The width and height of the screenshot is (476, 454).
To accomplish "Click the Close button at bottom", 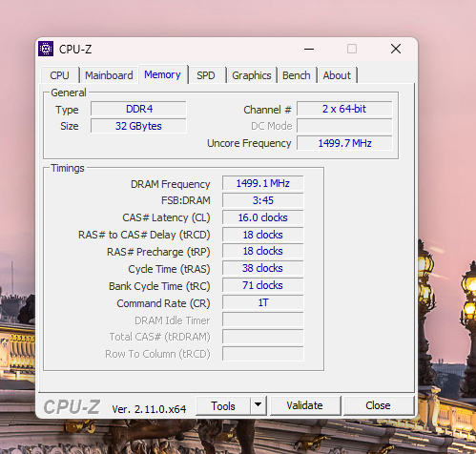I will (x=378, y=405).
